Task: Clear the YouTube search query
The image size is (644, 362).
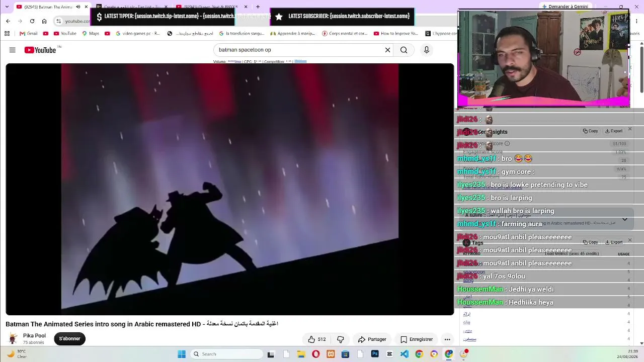Action: pos(387,50)
